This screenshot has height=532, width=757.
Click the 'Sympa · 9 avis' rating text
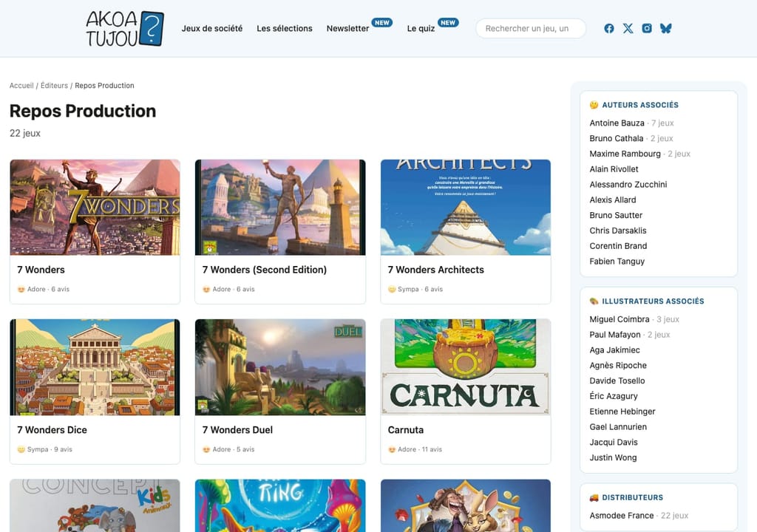point(50,449)
